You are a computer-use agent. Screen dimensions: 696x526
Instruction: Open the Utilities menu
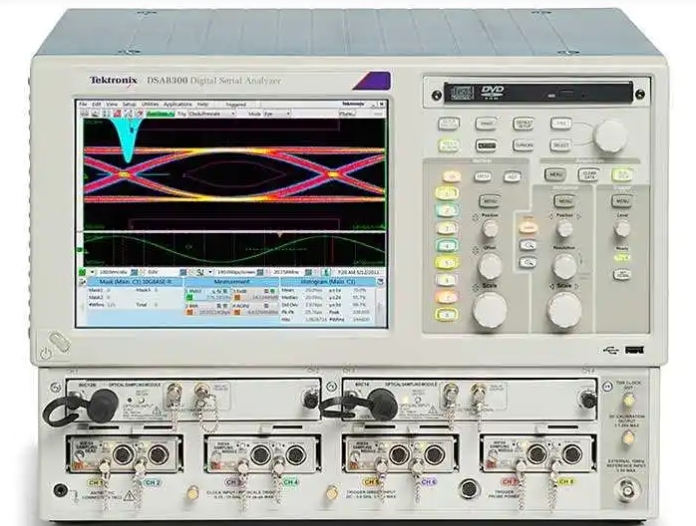149,104
